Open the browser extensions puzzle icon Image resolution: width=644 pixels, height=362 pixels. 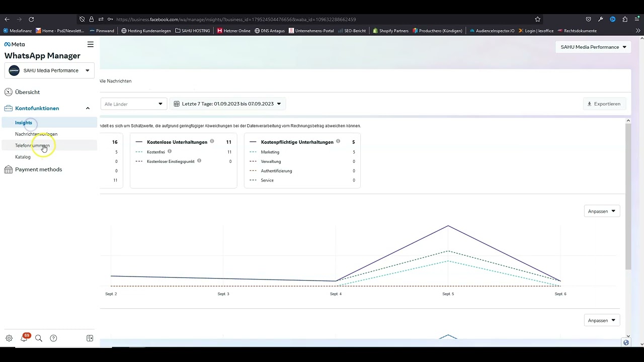click(x=625, y=19)
